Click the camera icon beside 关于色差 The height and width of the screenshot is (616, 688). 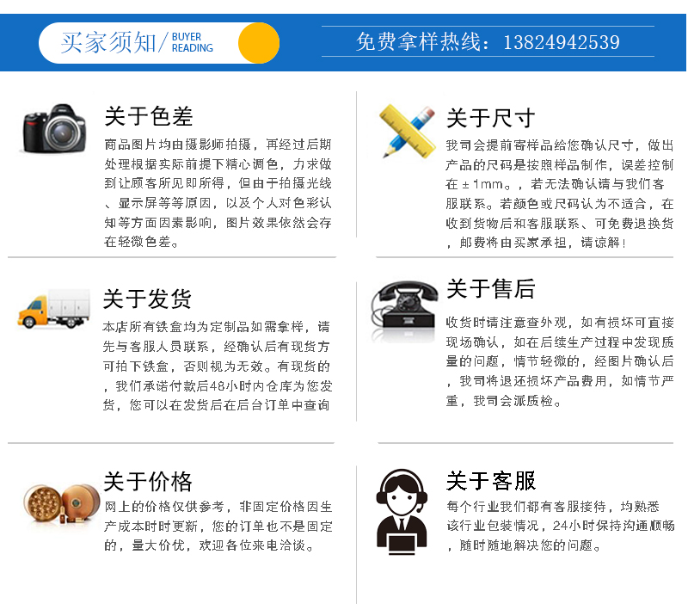(54, 128)
